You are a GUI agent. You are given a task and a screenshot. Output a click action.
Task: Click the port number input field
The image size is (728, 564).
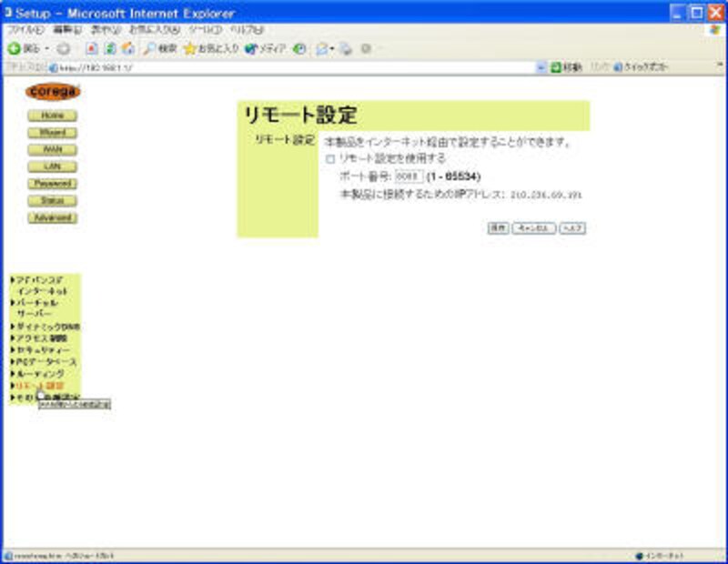tap(409, 176)
